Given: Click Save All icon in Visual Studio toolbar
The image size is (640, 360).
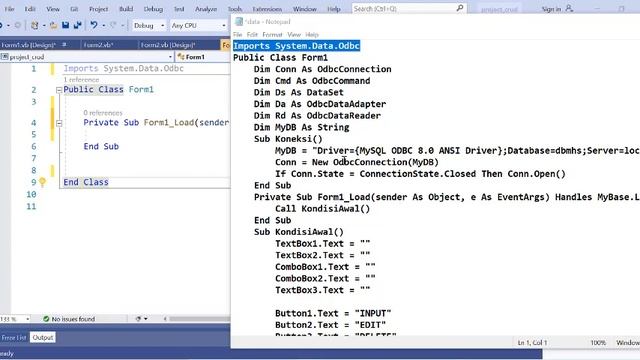Looking at the screenshot, I should pyautogui.click(x=78, y=25).
